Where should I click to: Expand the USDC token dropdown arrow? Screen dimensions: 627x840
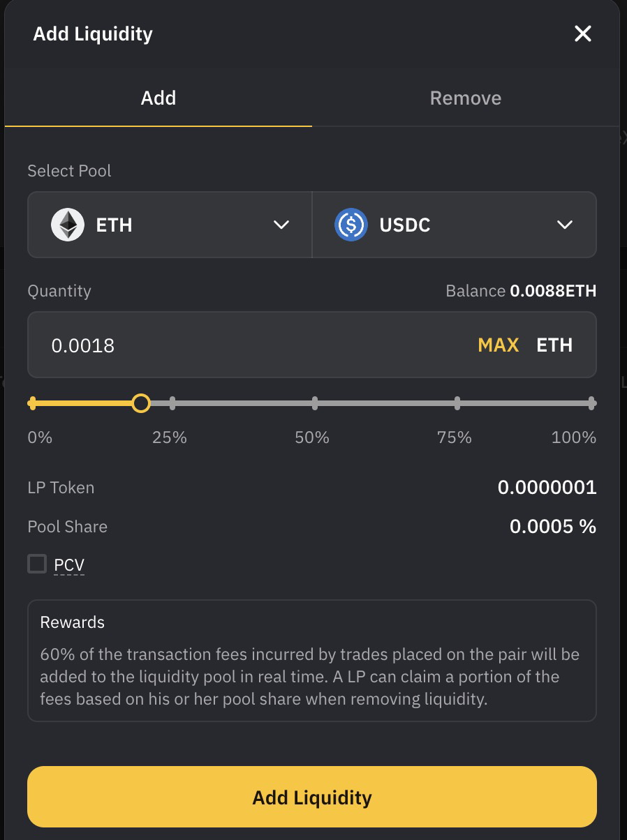coord(565,225)
